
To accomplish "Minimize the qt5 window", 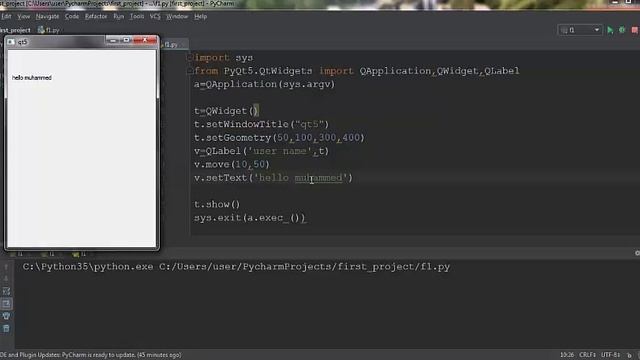I will point(113,40).
